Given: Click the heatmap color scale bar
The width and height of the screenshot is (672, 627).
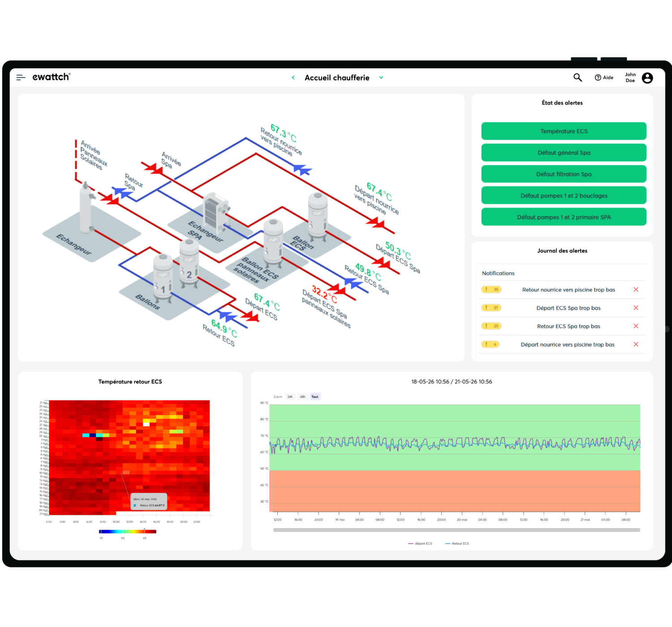Looking at the screenshot, I should point(128,532).
